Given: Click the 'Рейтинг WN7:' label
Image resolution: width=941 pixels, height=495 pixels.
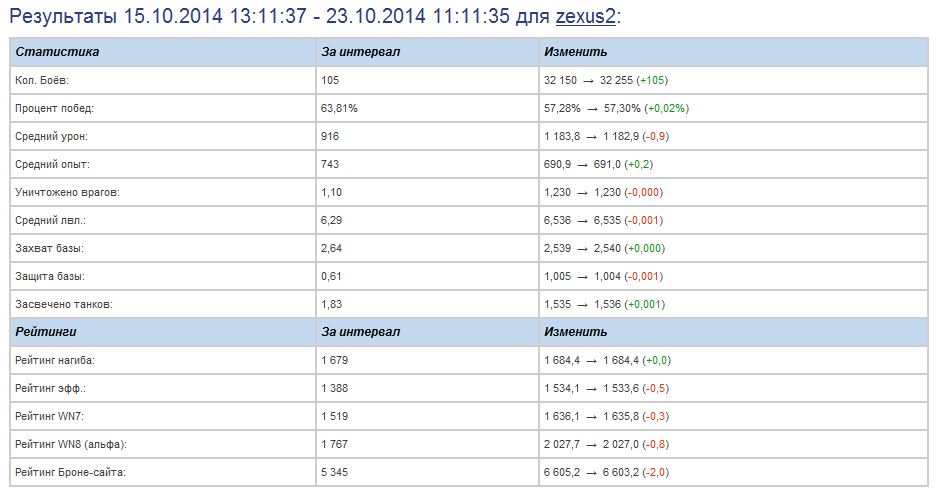Looking at the screenshot, I should click(49, 416).
